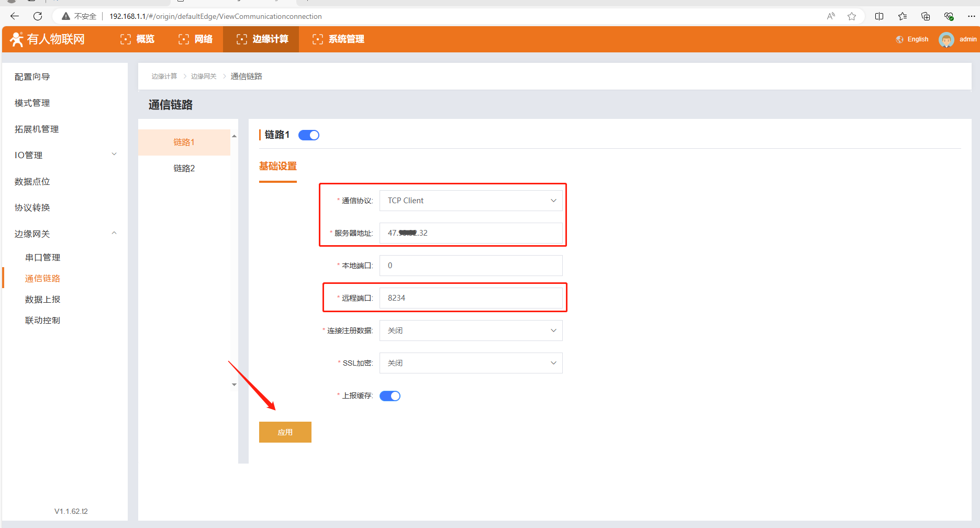This screenshot has height=528, width=980.
Task: Open 数据上报 in the sidebar
Action: click(x=42, y=299)
